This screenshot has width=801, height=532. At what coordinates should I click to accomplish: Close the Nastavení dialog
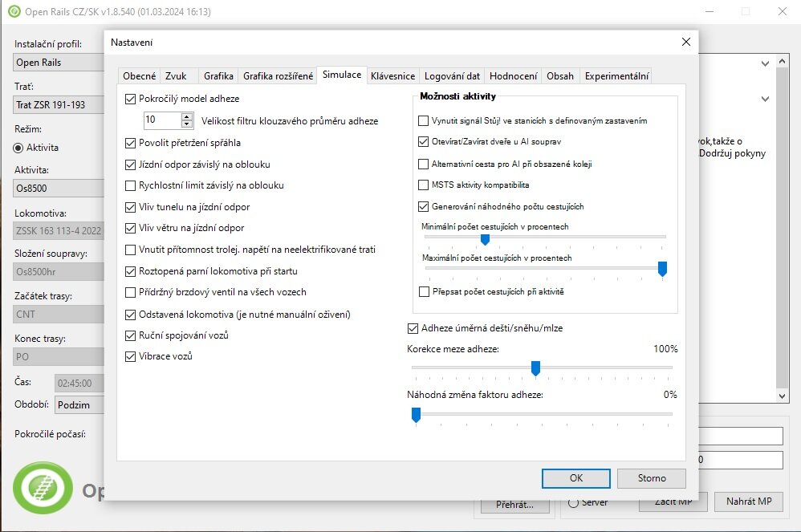click(x=686, y=42)
